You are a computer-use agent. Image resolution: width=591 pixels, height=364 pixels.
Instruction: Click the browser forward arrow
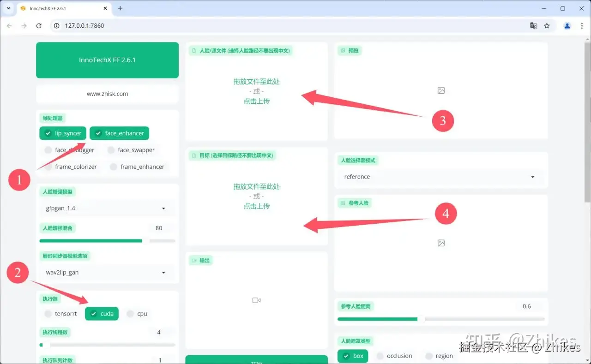pos(24,26)
